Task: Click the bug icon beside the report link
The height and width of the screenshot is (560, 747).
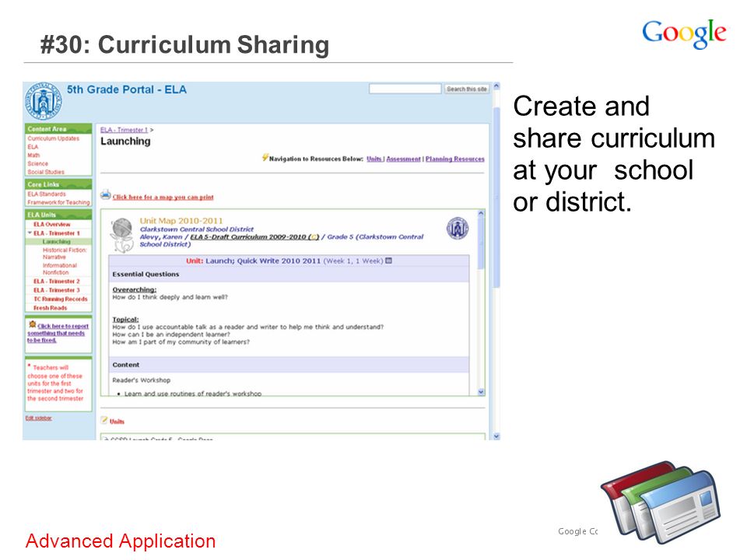Action: [33, 324]
